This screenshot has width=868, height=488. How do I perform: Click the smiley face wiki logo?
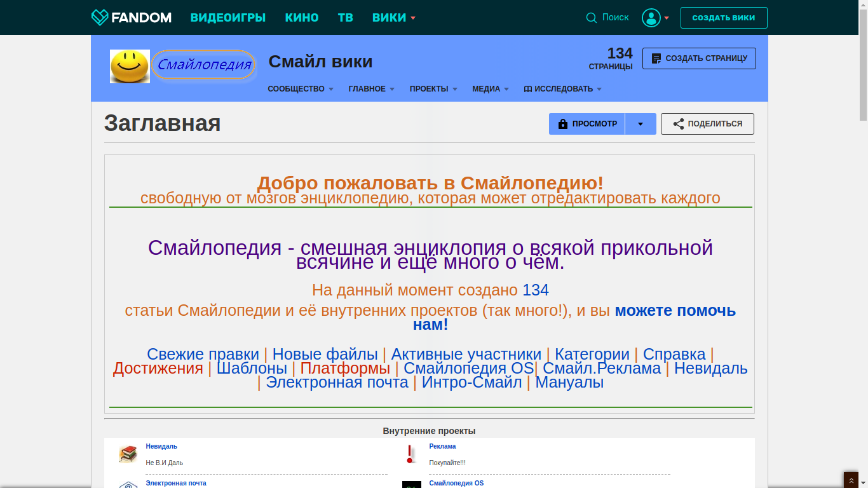(x=130, y=66)
